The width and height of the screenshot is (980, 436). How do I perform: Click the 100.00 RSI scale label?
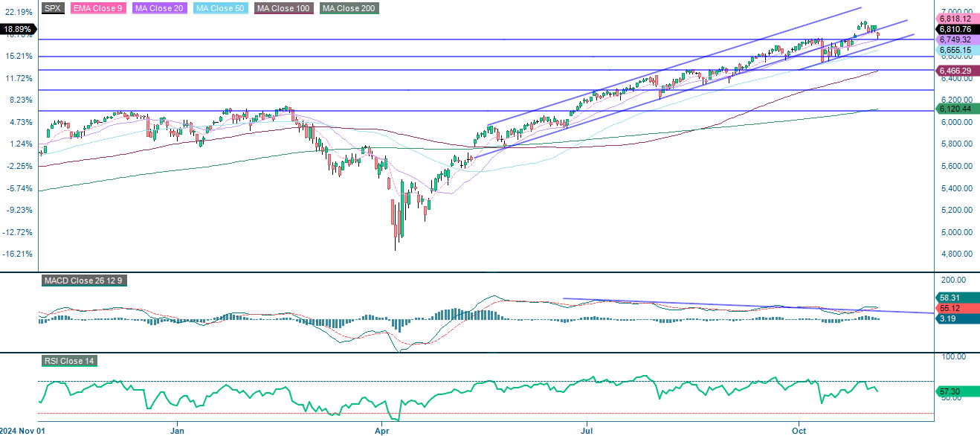click(952, 356)
